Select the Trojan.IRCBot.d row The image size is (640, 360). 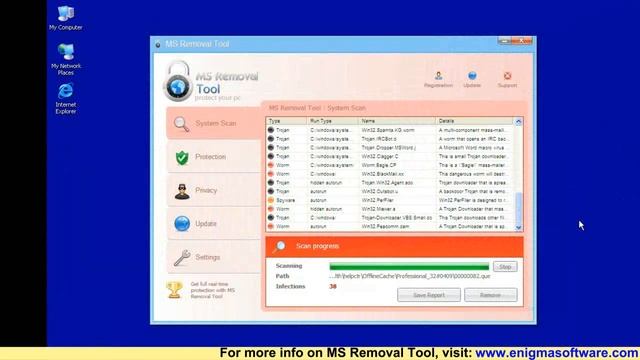[x=390, y=139]
